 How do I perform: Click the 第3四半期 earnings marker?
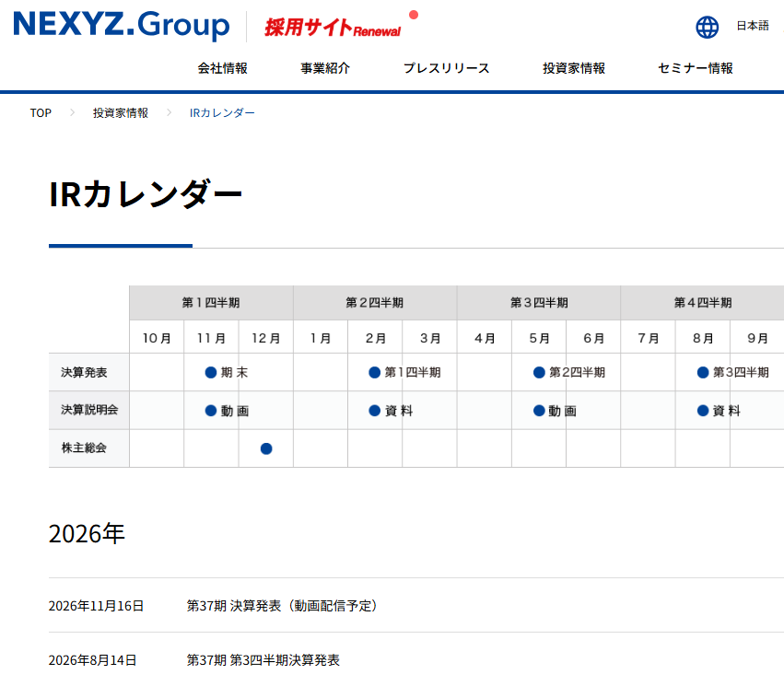[733, 372]
